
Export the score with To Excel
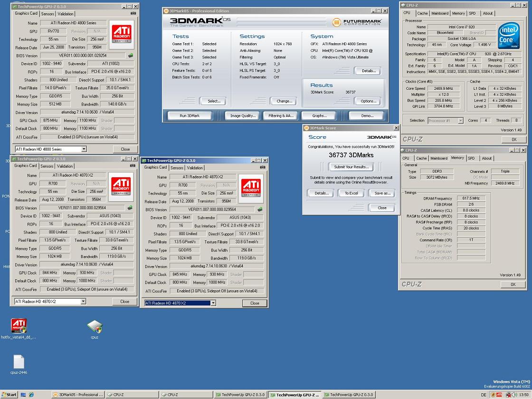pyautogui.click(x=351, y=193)
